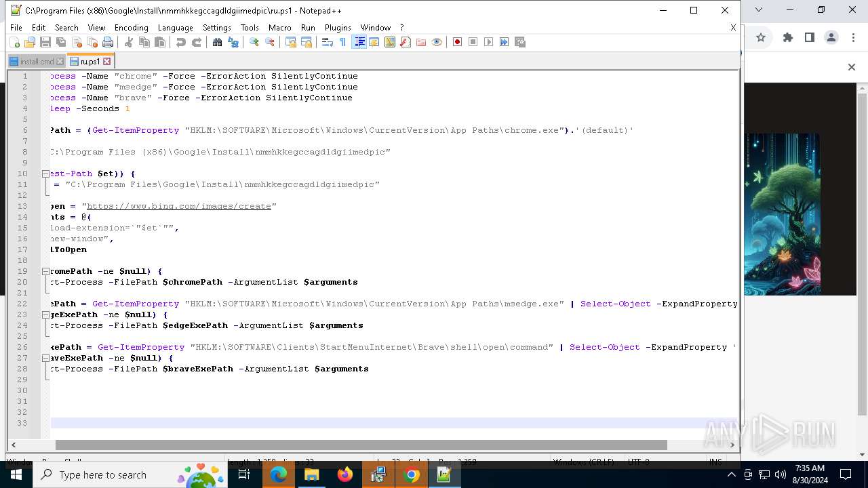This screenshot has height=488, width=868.
Task: Open the Edit menu
Action: click(x=39, y=28)
